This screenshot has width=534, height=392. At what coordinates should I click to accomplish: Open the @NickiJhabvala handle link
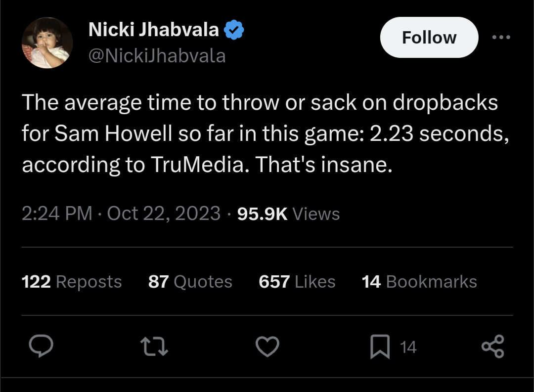click(157, 56)
